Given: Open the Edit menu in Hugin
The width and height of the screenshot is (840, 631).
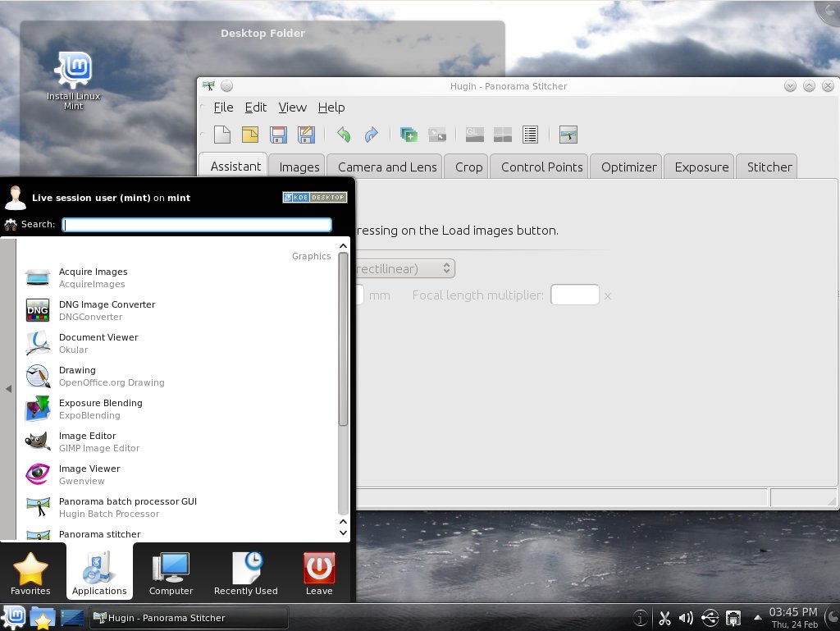Looking at the screenshot, I should 256,107.
